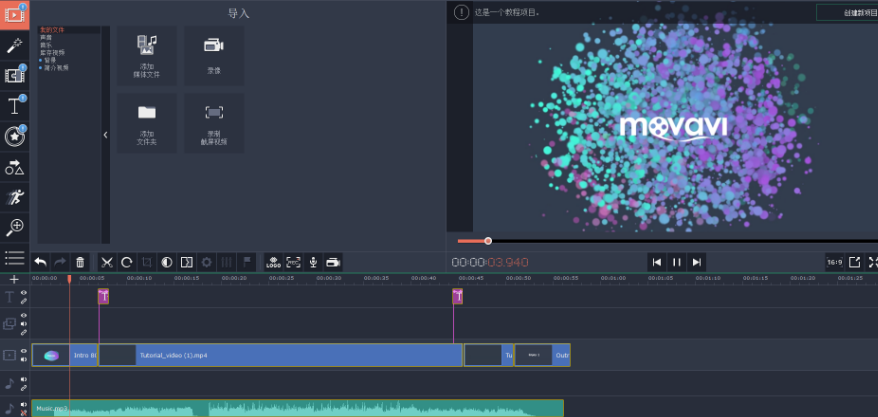
Task: Click the 添加文件夹 add folder button
Action: point(147,123)
